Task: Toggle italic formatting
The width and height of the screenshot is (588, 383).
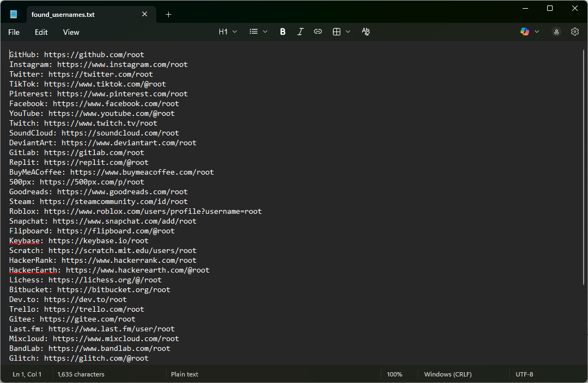Action: (300, 32)
